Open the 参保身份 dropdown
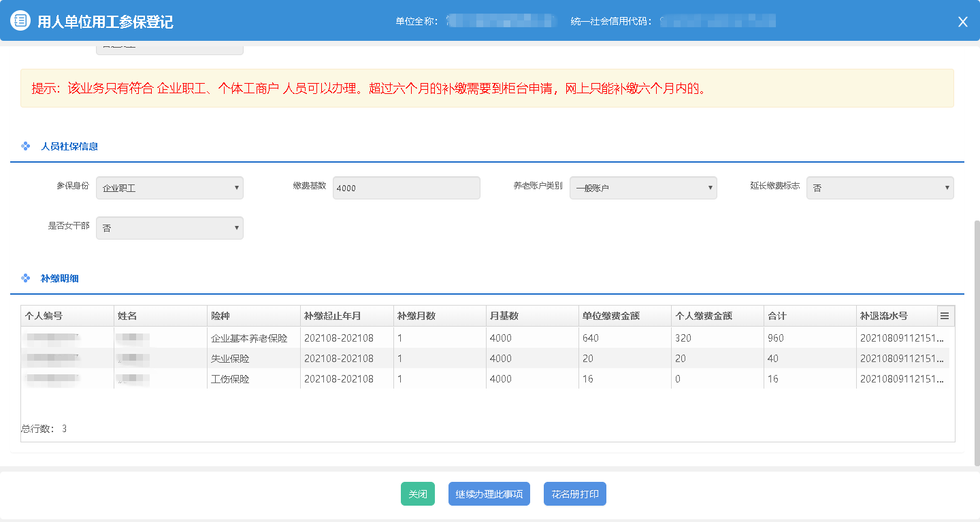 [x=169, y=188]
